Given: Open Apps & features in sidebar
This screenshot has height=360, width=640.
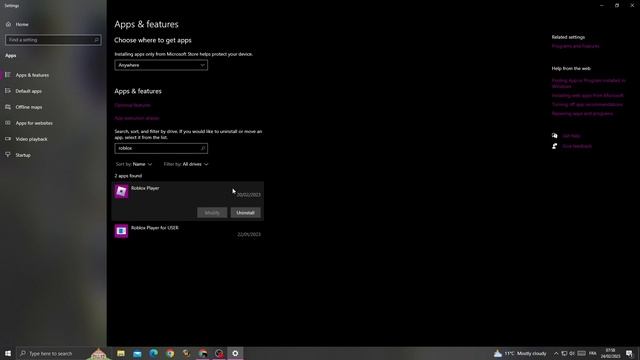Looking at the screenshot, I should point(32,75).
